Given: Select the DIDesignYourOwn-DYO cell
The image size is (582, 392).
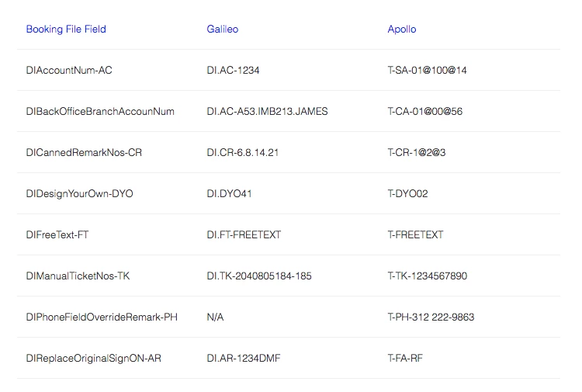Looking at the screenshot, I should pos(79,194).
